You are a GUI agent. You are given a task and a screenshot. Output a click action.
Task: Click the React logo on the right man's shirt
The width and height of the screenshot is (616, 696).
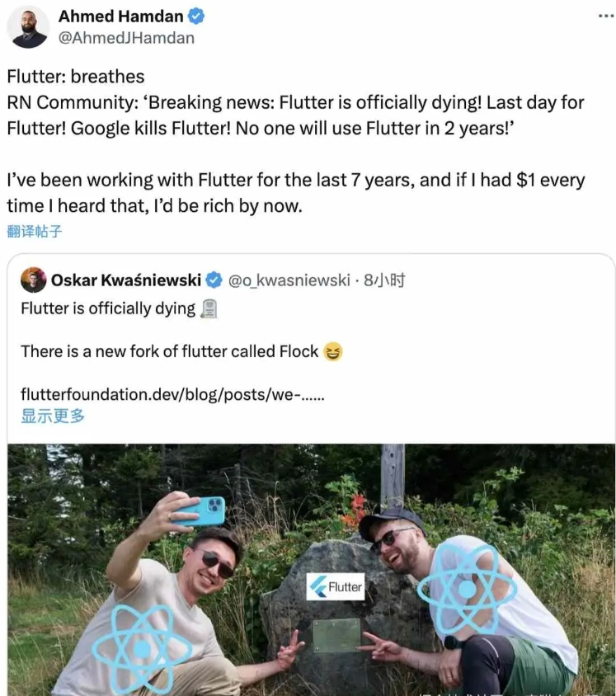(x=467, y=589)
